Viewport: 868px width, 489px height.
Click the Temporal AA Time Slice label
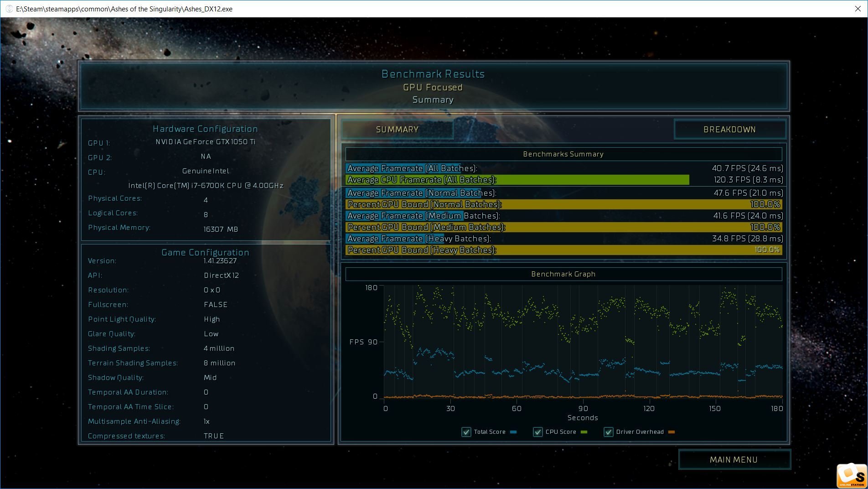click(x=131, y=407)
